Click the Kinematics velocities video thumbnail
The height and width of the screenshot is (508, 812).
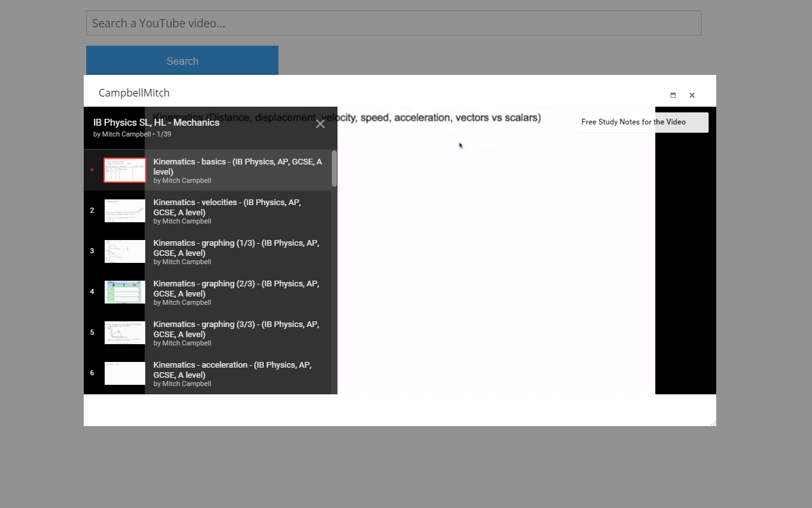(x=124, y=210)
